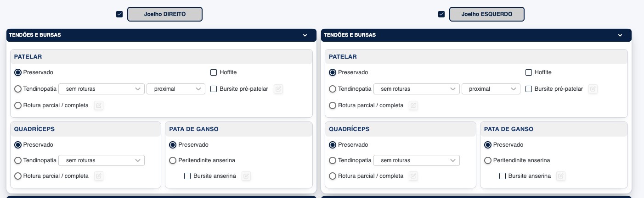Screen dimensions: 644x198
Task: Uncheck the Joelho ESQUERDO checkbox
Action: (x=441, y=14)
